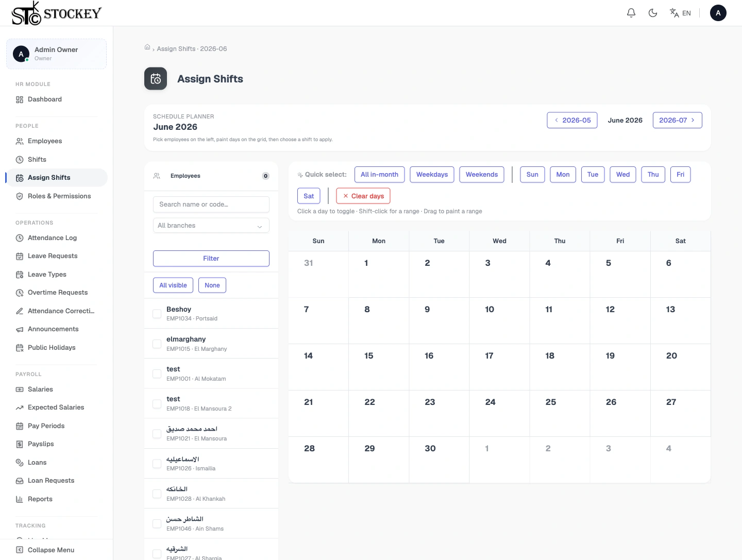The height and width of the screenshot is (560, 742).
Task: Open Leave Requests in sidebar
Action: tap(53, 256)
